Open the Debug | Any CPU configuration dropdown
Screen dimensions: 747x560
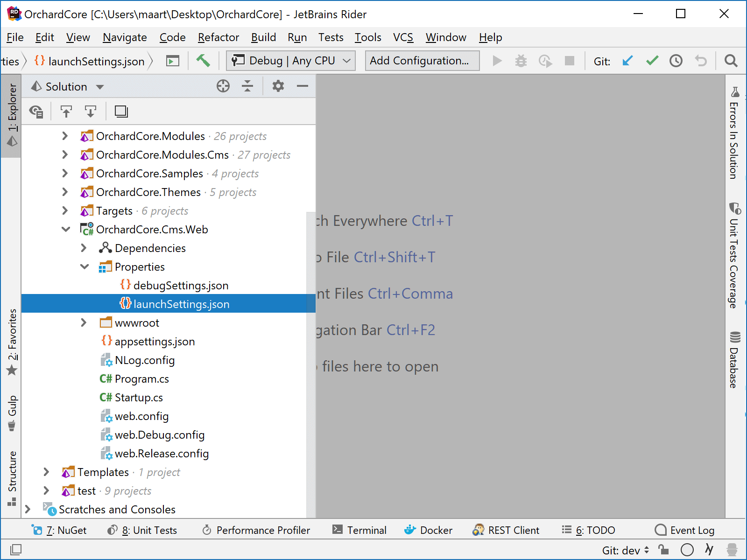290,60
